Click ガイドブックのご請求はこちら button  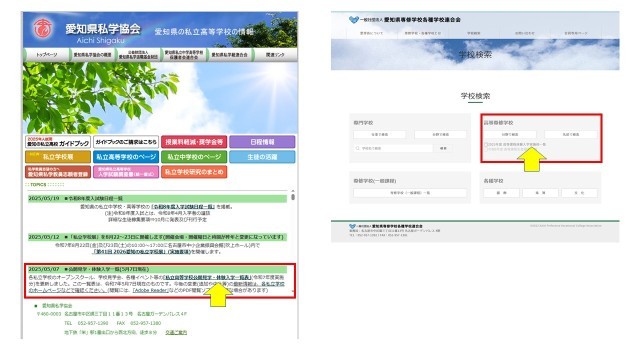(126, 142)
